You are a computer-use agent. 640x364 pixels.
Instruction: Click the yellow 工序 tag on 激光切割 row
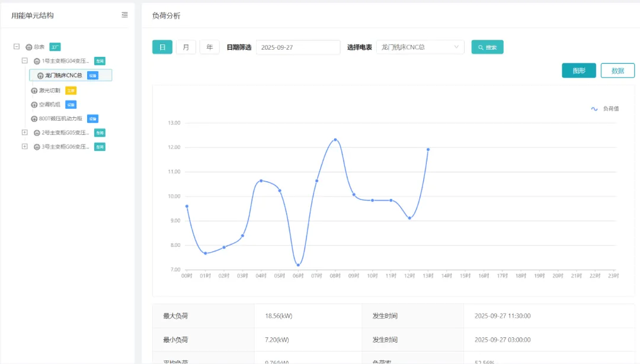71,91
